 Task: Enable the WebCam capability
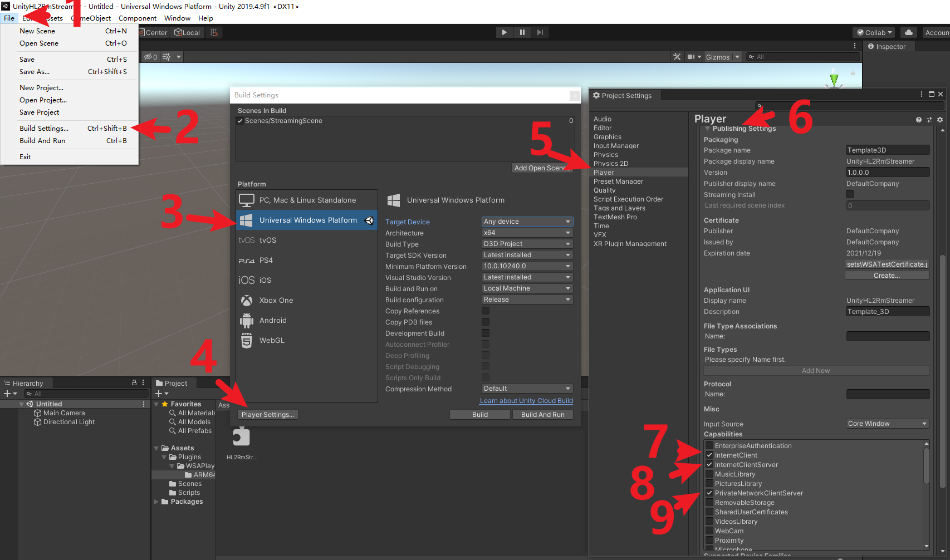pyautogui.click(x=709, y=530)
